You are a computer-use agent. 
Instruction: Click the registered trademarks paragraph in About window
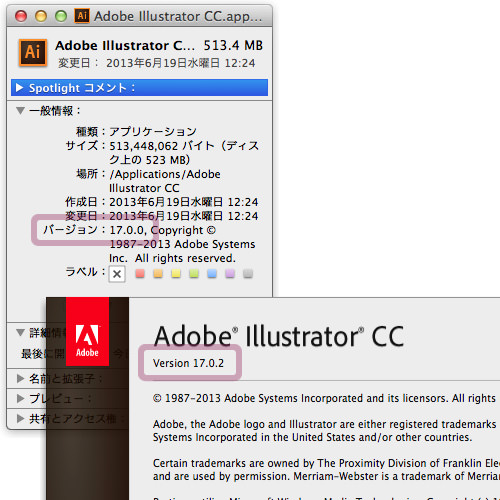325,431
